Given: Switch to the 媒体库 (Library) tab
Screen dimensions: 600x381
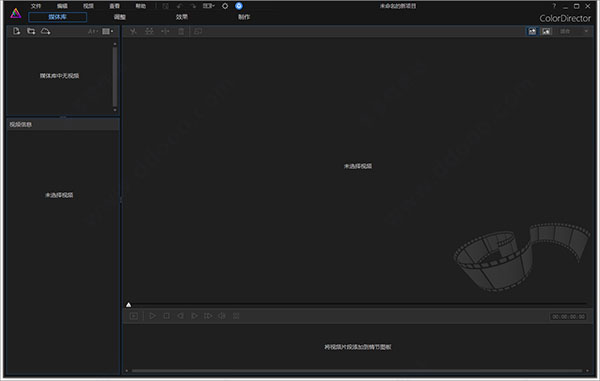Looking at the screenshot, I should pyautogui.click(x=57, y=17).
